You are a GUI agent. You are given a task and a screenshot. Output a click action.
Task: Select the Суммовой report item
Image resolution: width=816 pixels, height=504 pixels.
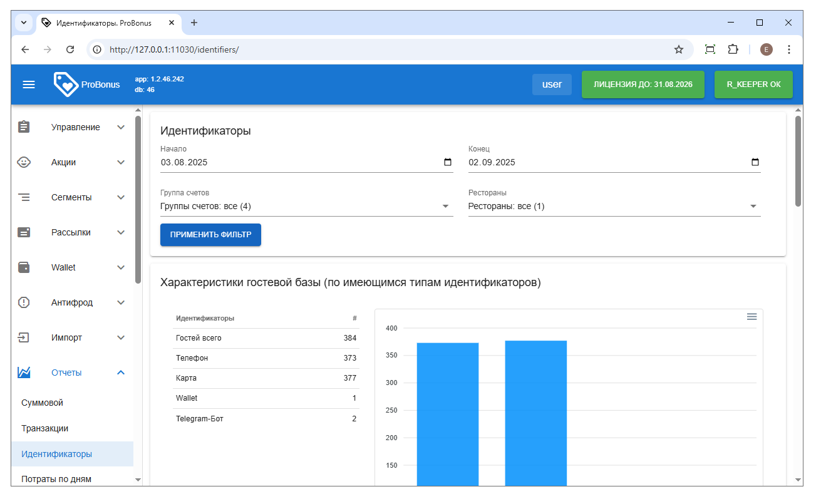[x=43, y=403]
